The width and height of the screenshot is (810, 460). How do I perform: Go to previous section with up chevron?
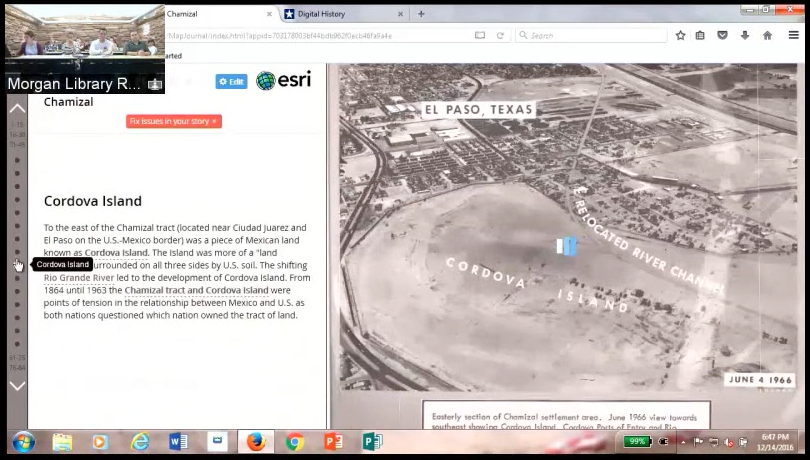(17, 108)
